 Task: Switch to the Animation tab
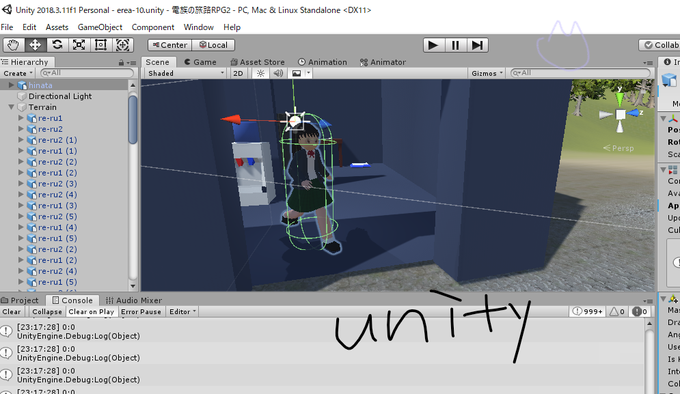pyautogui.click(x=322, y=62)
